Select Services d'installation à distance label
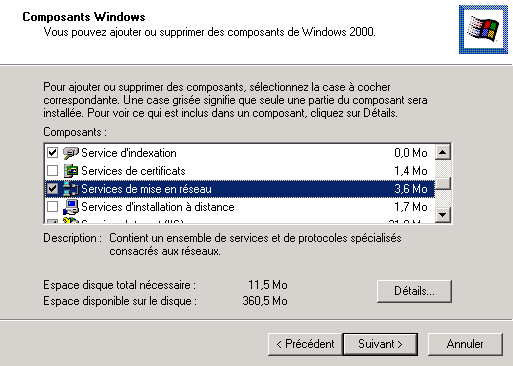This screenshot has height=366, width=513. click(x=158, y=207)
